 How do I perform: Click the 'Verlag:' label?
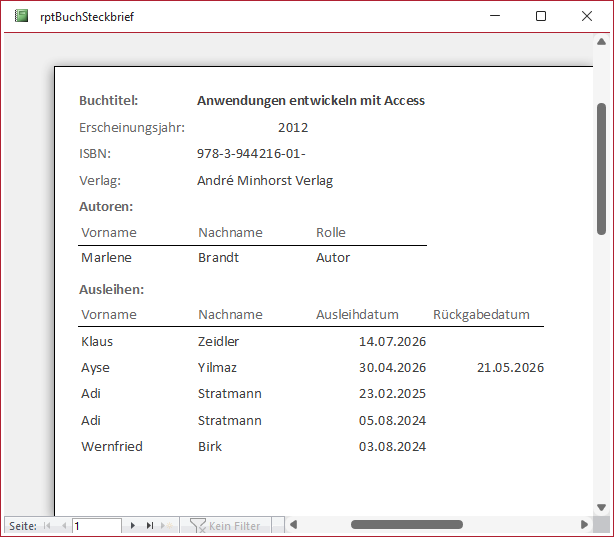click(100, 181)
